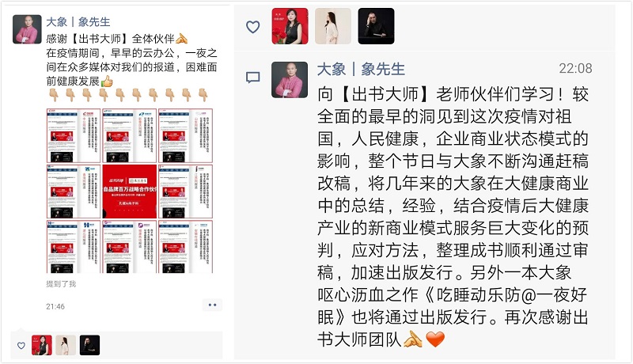Tap the comment bubble icon
The image size is (633, 364).
pos(252,77)
